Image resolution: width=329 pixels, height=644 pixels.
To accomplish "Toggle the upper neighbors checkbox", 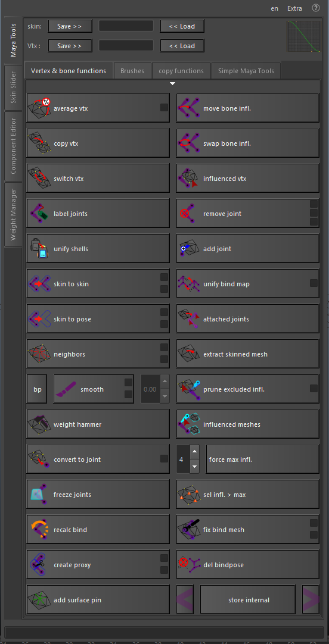I will pyautogui.click(x=164, y=347).
